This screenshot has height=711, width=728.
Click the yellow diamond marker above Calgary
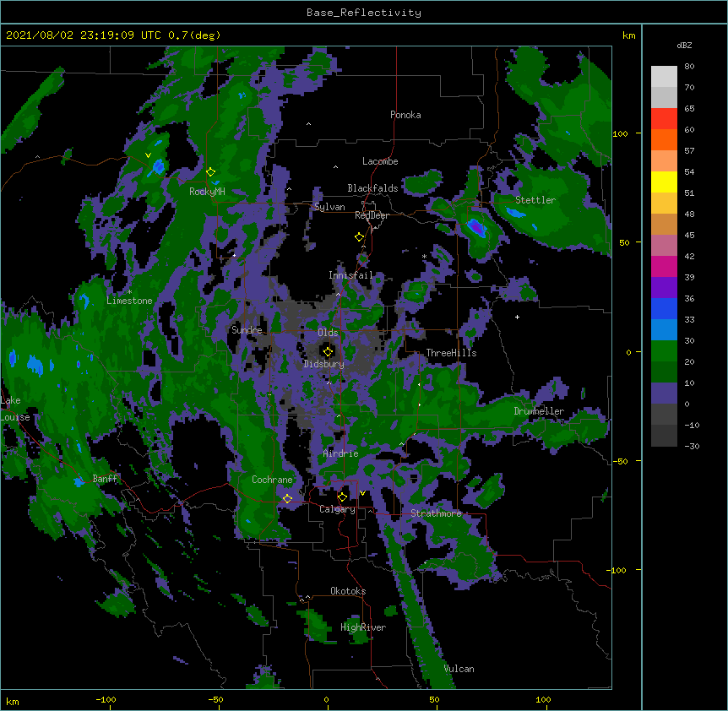pyautogui.click(x=342, y=497)
